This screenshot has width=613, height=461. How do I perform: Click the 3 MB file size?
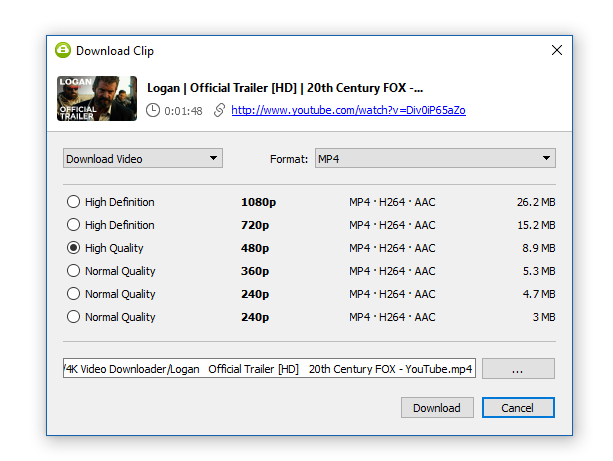pyautogui.click(x=544, y=317)
